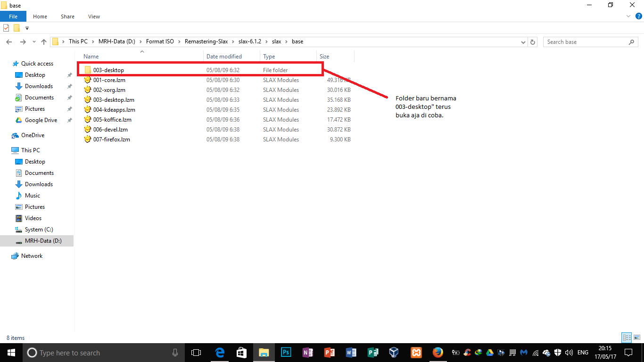Viewport: 644px width, 362px height.
Task: Click the Task View button
Action: click(196, 353)
